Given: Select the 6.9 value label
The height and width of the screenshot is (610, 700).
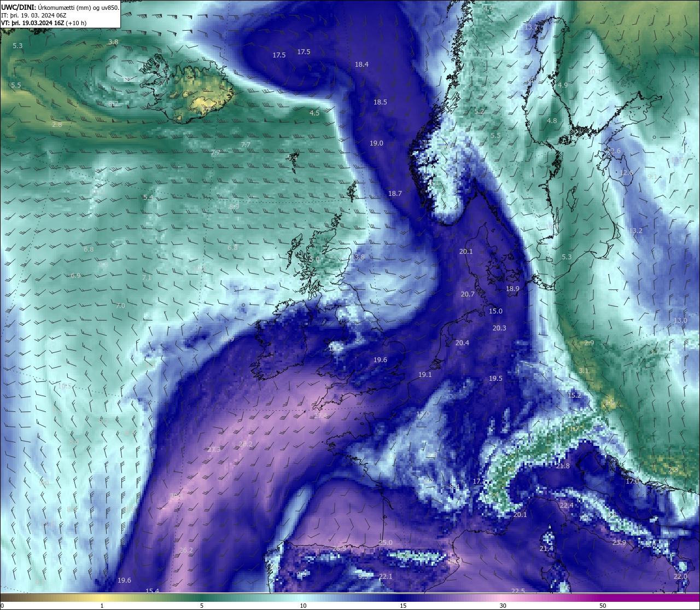Looking at the screenshot, I should [75, 275].
